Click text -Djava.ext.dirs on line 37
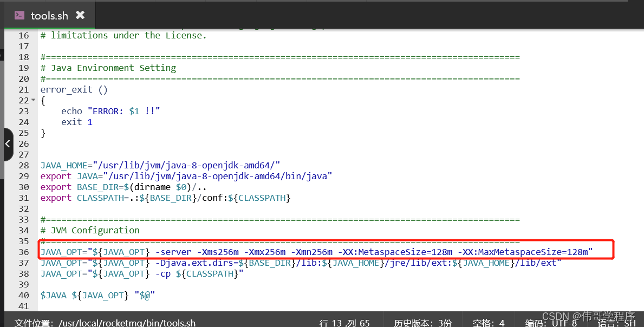The height and width of the screenshot is (327, 644). [x=194, y=263]
